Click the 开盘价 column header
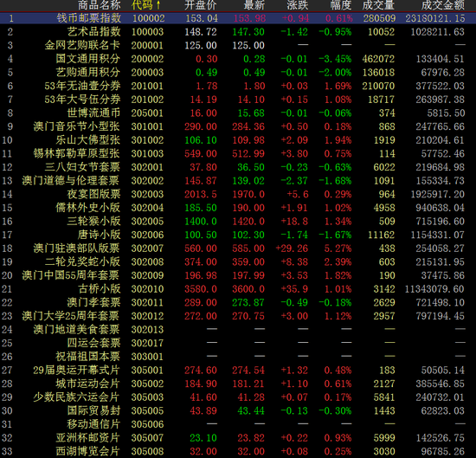The height and width of the screenshot is (458, 476). [x=201, y=5]
